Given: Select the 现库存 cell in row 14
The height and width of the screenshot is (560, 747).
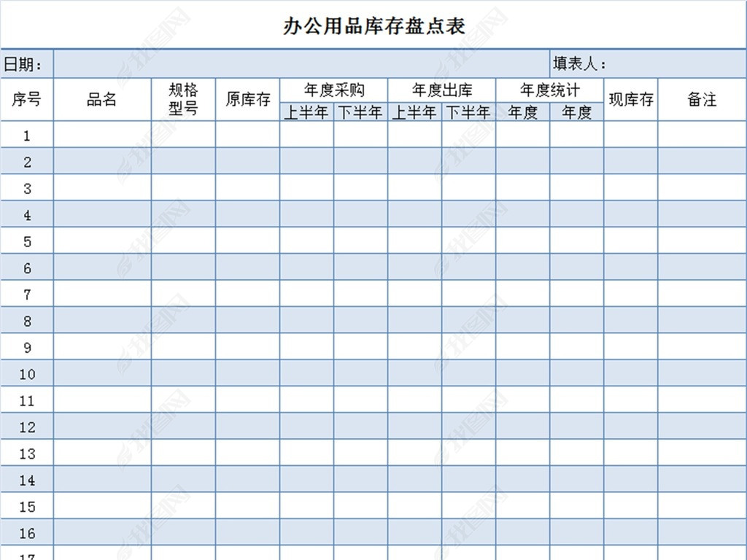Looking at the screenshot, I should pos(630,480).
